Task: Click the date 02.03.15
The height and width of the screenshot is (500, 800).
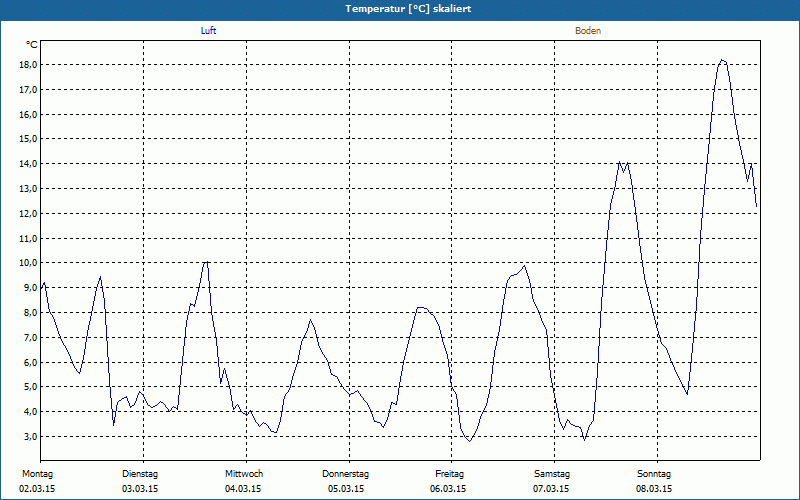Action: point(37,489)
